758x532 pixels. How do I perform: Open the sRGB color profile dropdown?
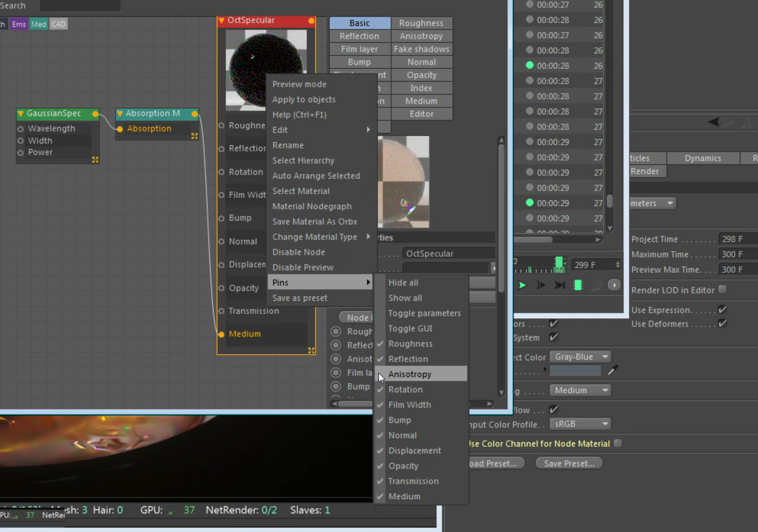pyautogui.click(x=580, y=424)
